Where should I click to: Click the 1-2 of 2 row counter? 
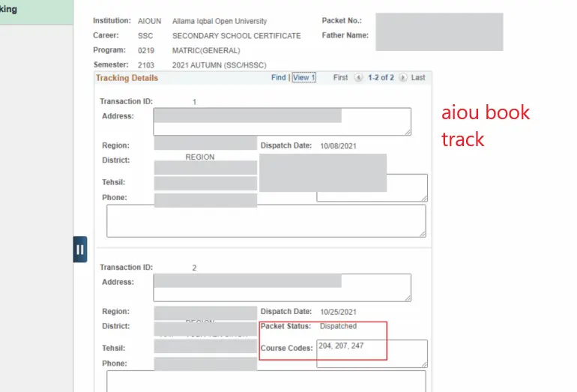pyautogui.click(x=381, y=78)
